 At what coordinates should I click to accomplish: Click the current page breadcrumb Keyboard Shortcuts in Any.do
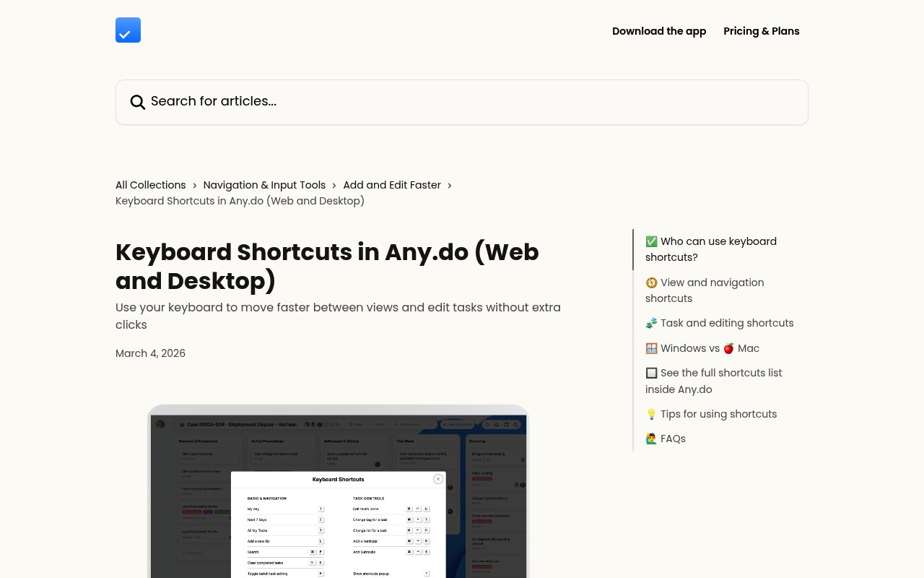pyautogui.click(x=240, y=201)
